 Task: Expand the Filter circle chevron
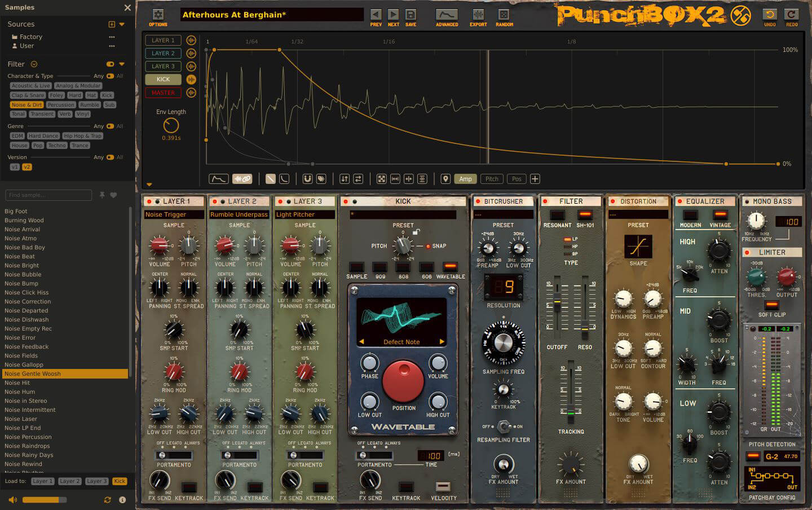click(34, 64)
